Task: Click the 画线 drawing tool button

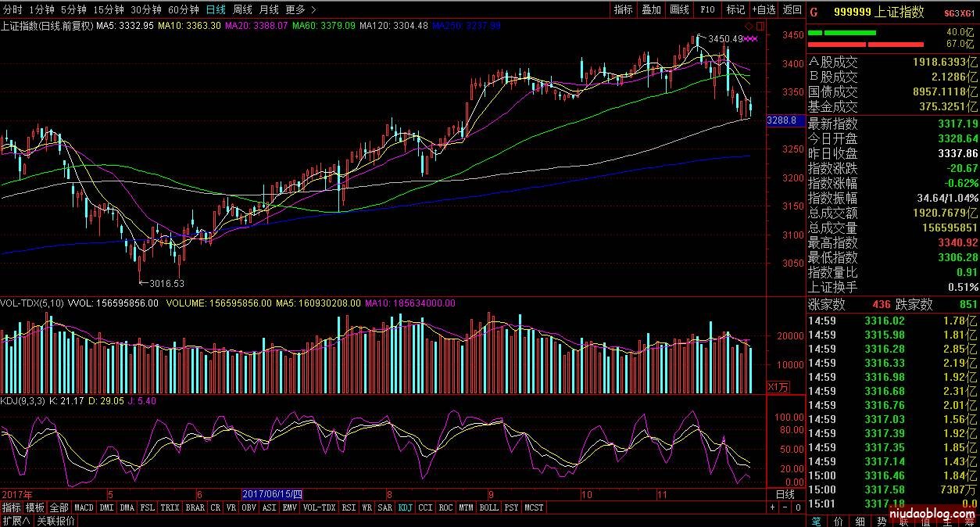Action: coord(680,9)
